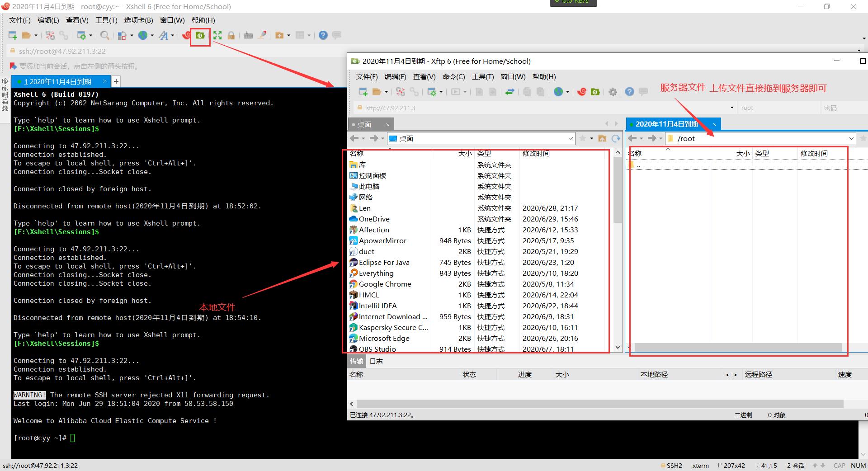Click bookmark arrow in Xshell session bar

13,66
